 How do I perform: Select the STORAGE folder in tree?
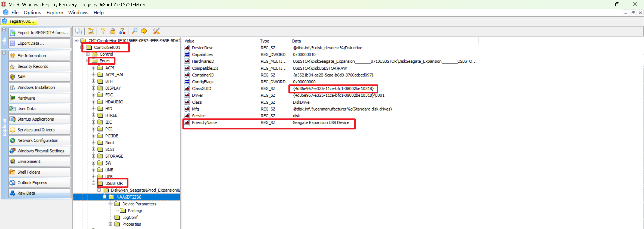pos(114,156)
